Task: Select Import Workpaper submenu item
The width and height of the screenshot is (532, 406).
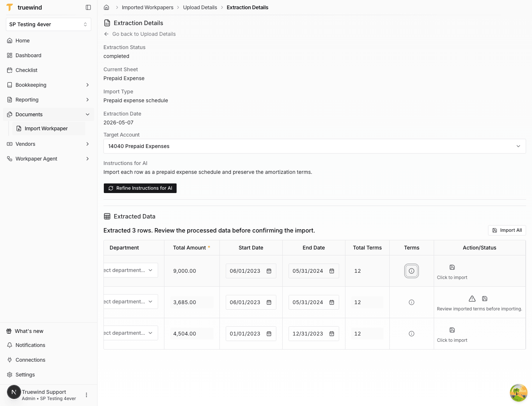Action: click(x=49, y=128)
